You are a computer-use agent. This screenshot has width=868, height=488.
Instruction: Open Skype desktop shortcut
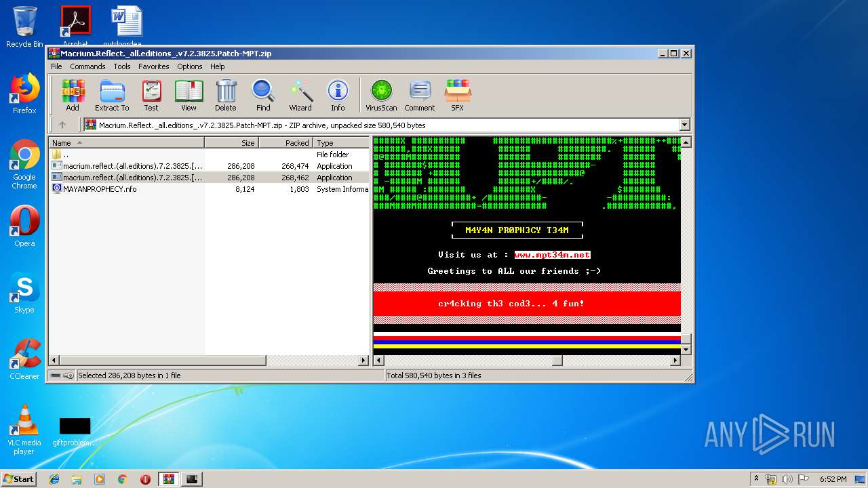click(x=24, y=293)
